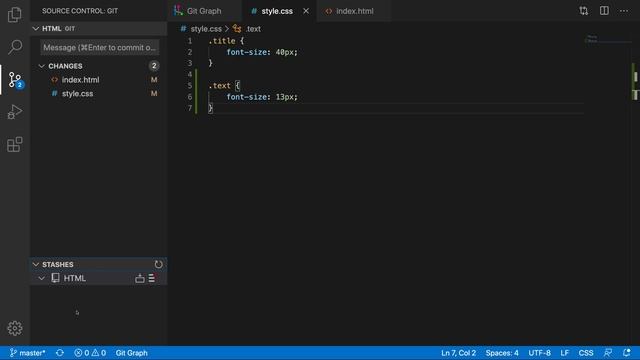This screenshot has height=360, width=640.
Task: Close the style.css tab
Action: pos(306,11)
